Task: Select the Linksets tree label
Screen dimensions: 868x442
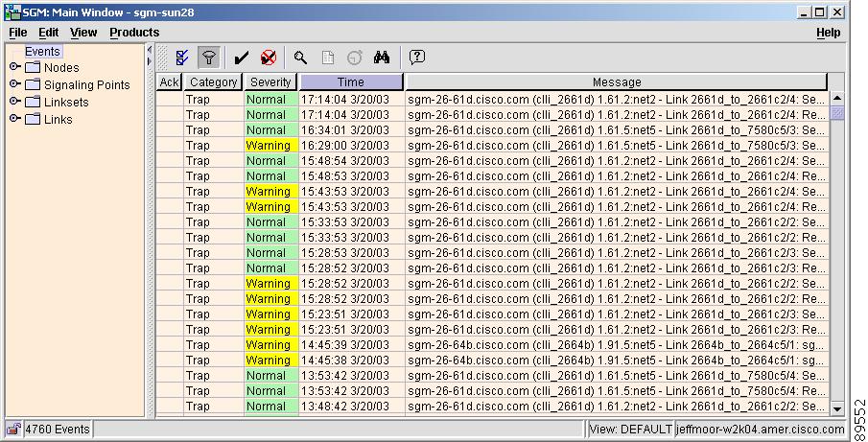Action: tap(66, 102)
